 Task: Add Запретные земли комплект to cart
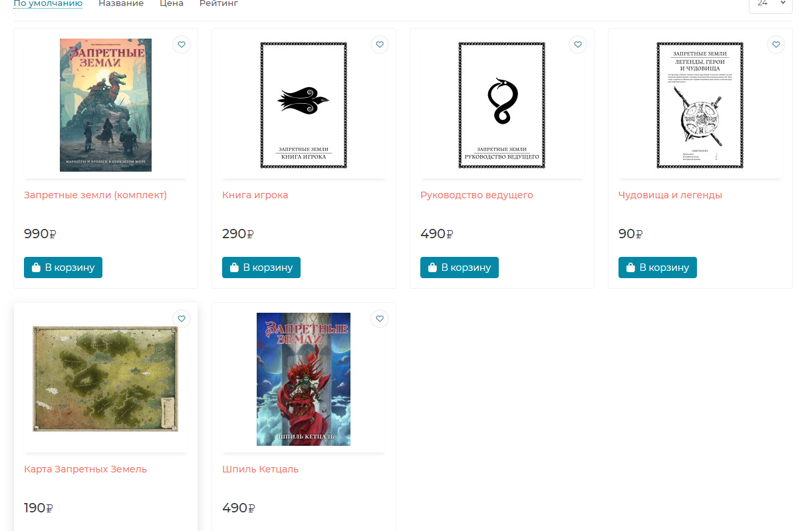click(x=63, y=267)
